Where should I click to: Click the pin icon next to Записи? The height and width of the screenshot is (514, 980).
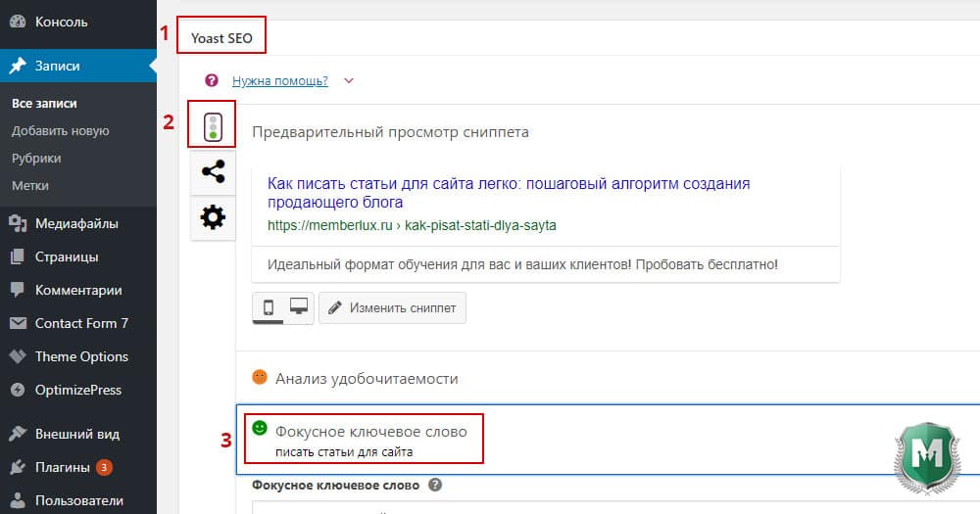pos(18,66)
